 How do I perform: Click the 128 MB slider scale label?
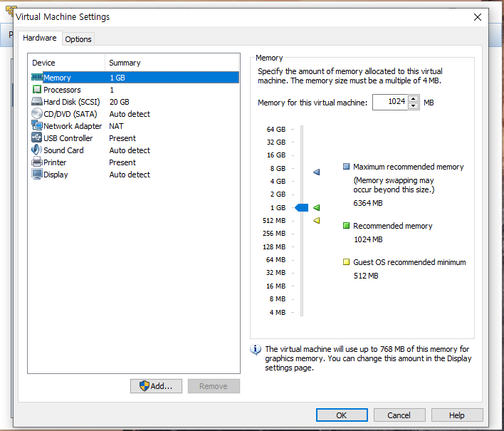coord(274,246)
